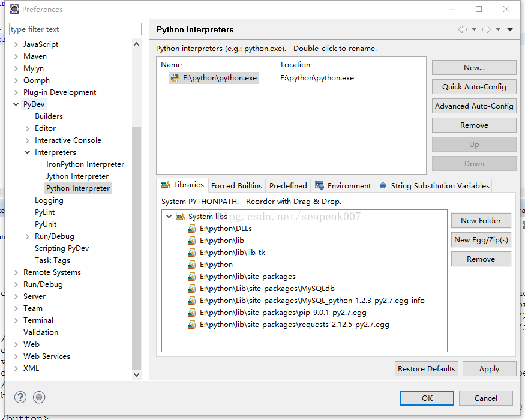Select the Scripting PyDev tree item
The height and width of the screenshot is (420, 525).
pyautogui.click(x=62, y=248)
